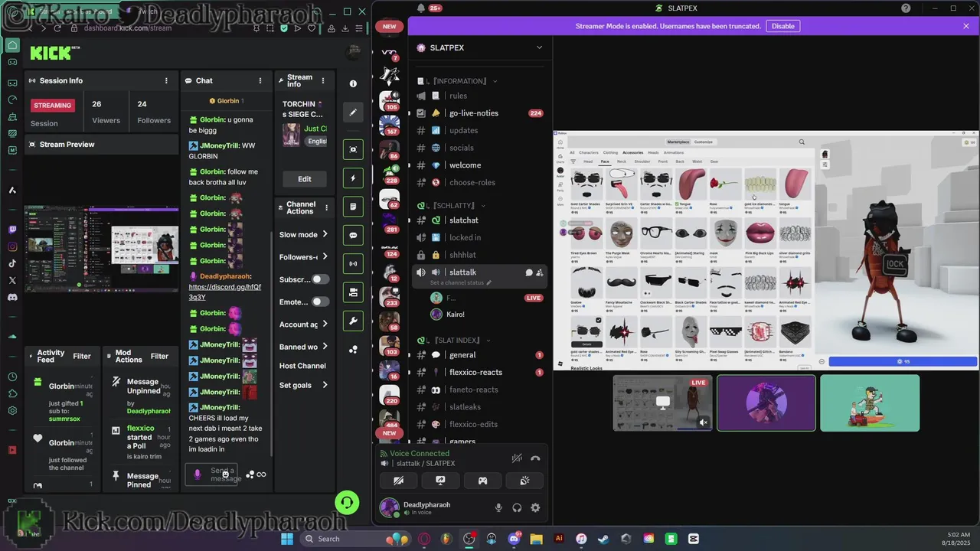The height and width of the screenshot is (551, 980).
Task: Open Channel Actions panel options menu
Action: point(327,207)
